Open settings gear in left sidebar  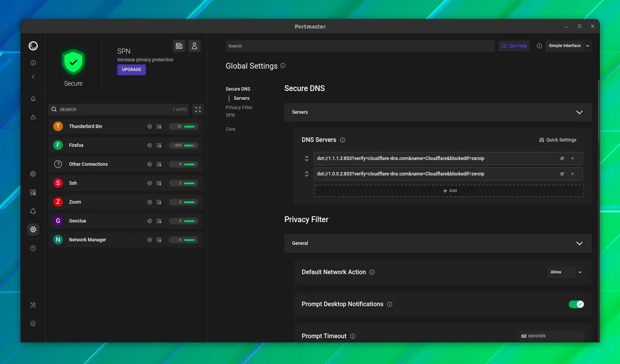[x=33, y=229]
